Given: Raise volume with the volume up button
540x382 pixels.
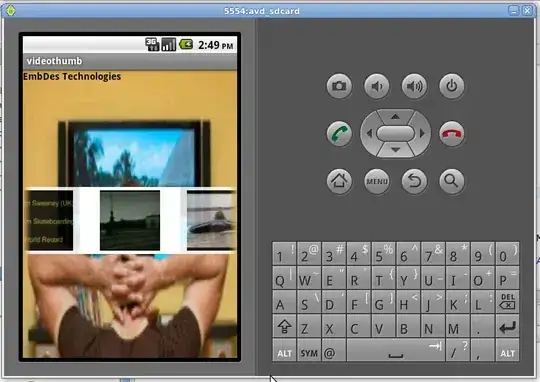Looking at the screenshot, I should point(414,86).
